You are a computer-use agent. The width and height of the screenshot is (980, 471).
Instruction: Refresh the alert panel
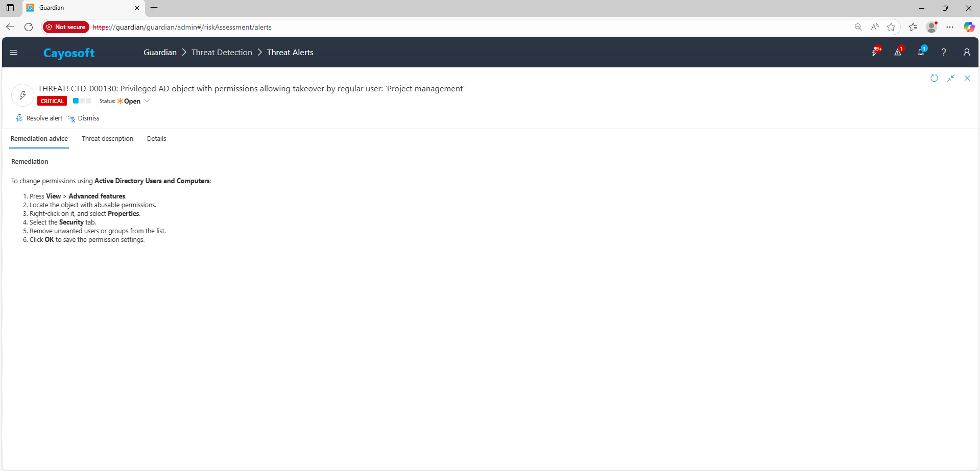(934, 78)
